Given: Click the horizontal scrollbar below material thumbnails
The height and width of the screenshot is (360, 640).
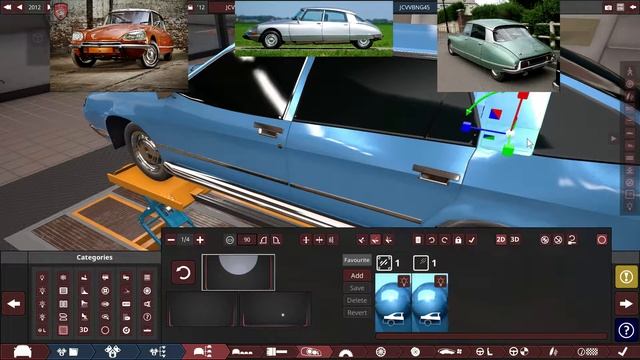Looking at the screenshot, I should click(491, 336).
